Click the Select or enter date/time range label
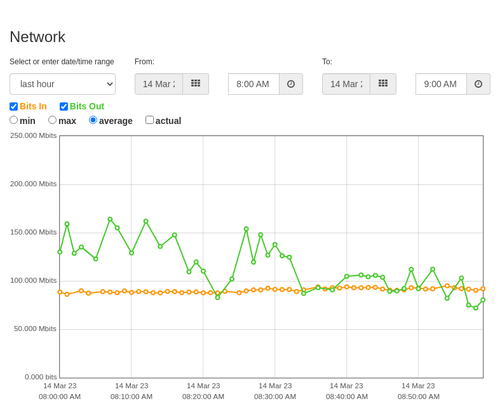The width and height of the screenshot is (500, 403). click(62, 62)
